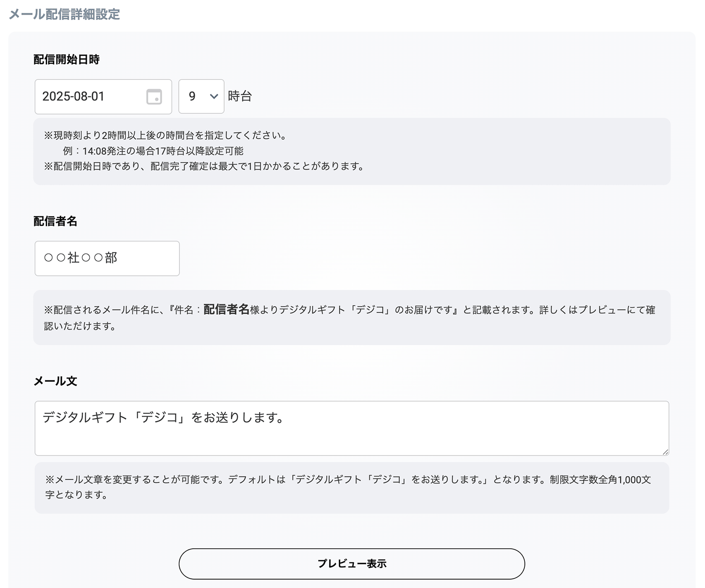Image resolution: width=705 pixels, height=588 pixels.
Task: Click the プレビュー表示 button
Action: point(352,564)
